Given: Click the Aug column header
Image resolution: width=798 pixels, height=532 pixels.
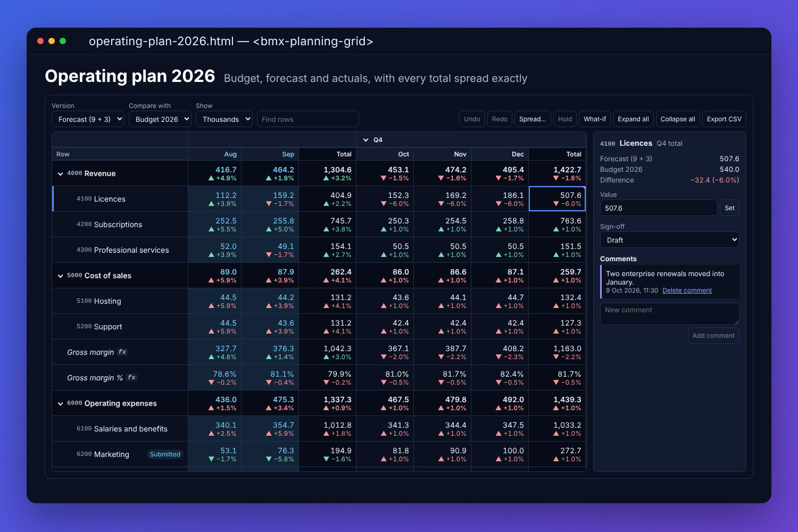Looking at the screenshot, I should click(x=214, y=154).
